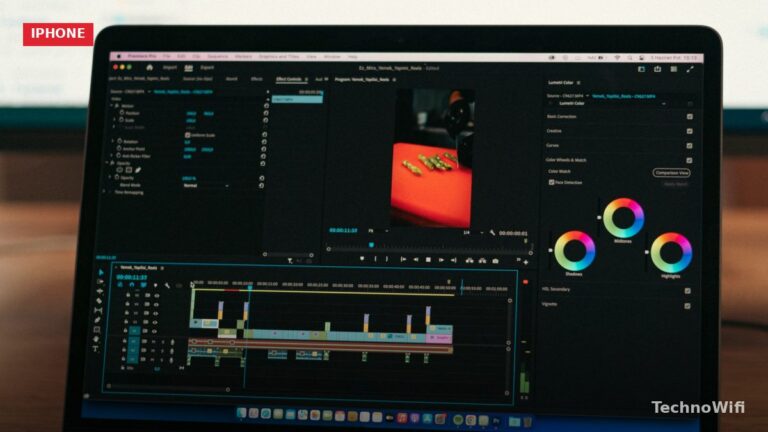Open the Markers menu

(x=243, y=56)
